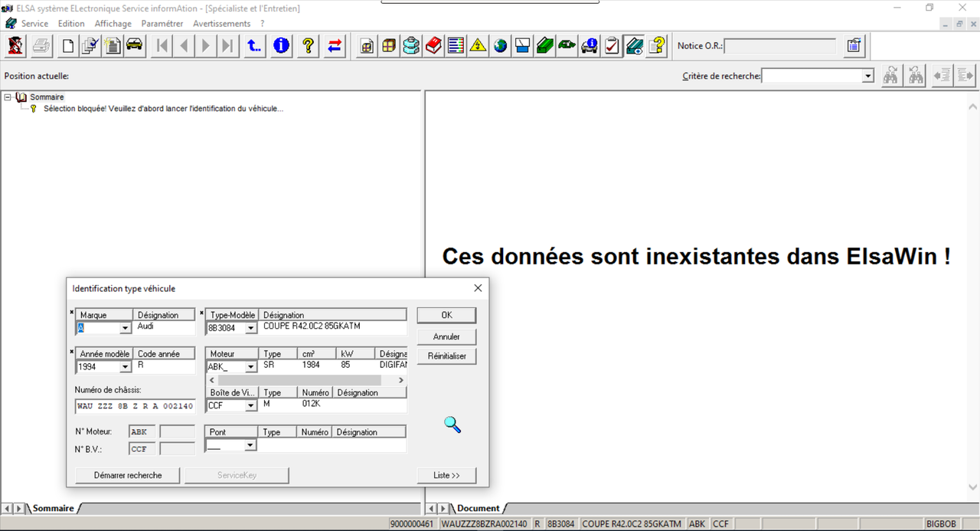Click the red book toolbar icon
This screenshot has width=980, height=531.
pyautogui.click(x=433, y=46)
